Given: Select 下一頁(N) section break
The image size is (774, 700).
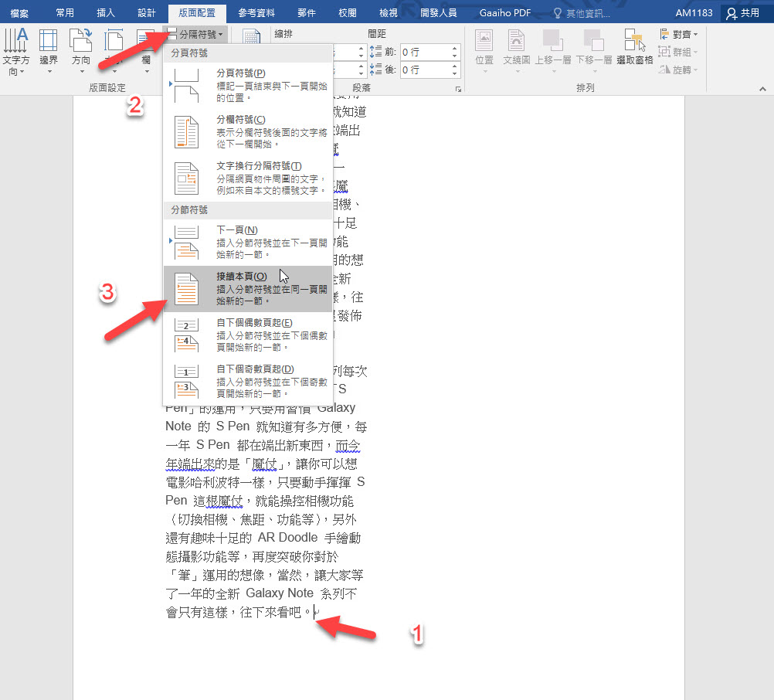Looking at the screenshot, I should (x=248, y=243).
